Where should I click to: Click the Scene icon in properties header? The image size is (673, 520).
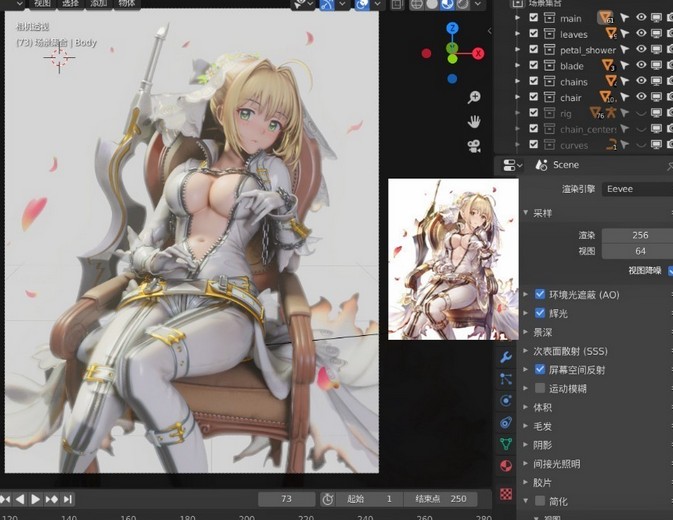click(541, 165)
